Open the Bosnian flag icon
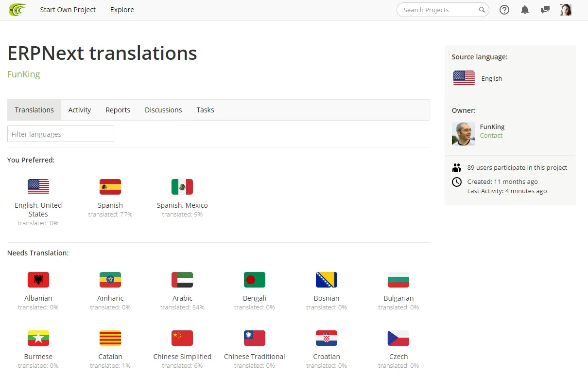 click(x=327, y=280)
